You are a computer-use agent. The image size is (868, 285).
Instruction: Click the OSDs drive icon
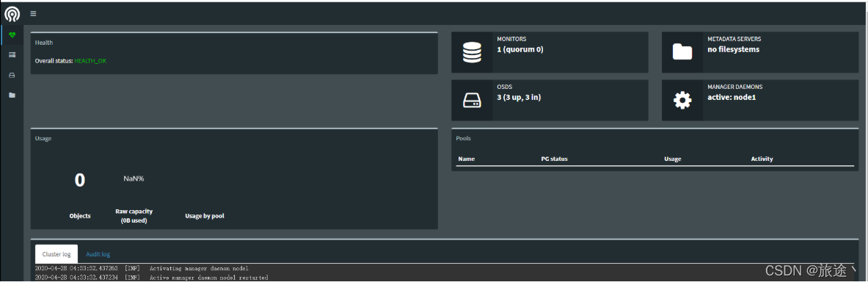point(472,101)
